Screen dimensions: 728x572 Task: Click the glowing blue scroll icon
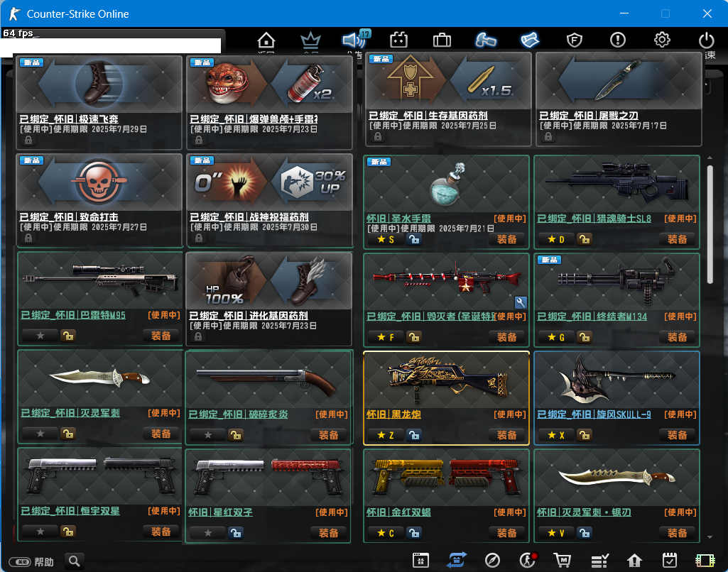tap(530, 40)
